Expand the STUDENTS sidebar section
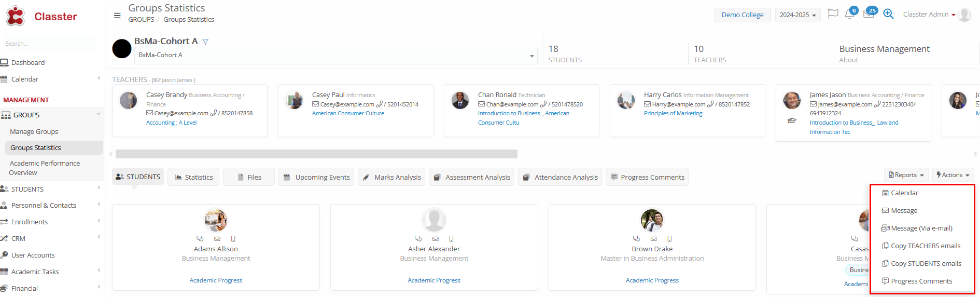 [x=52, y=189]
